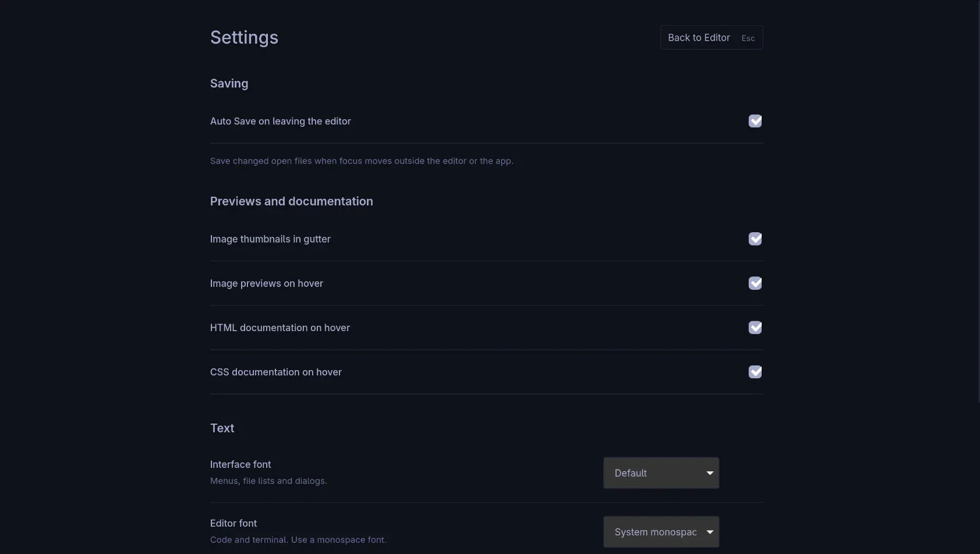Click the 'Auto Save on leaving the editor' label

[x=280, y=121]
